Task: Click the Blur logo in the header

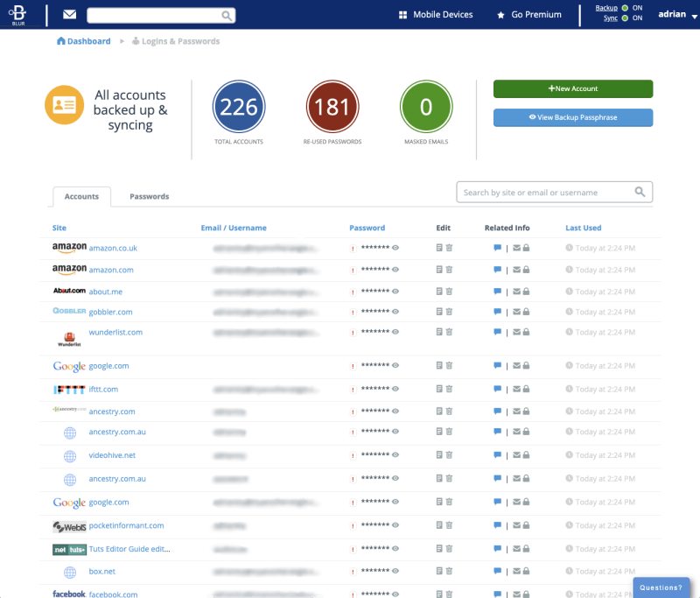Action: 17,14
